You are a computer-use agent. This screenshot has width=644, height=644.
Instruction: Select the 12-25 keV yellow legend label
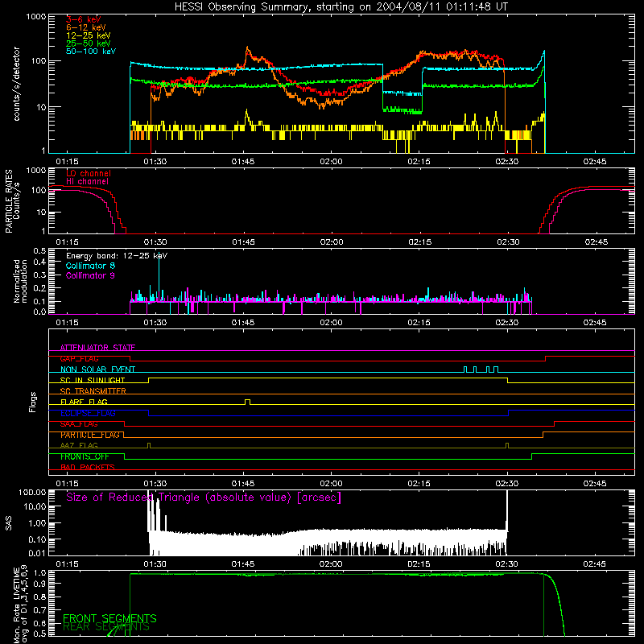coord(89,35)
